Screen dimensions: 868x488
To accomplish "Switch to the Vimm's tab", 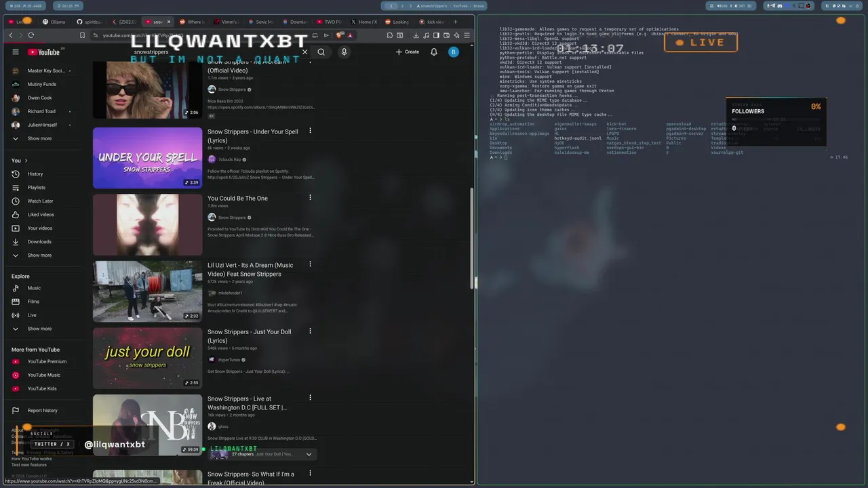I will (226, 22).
